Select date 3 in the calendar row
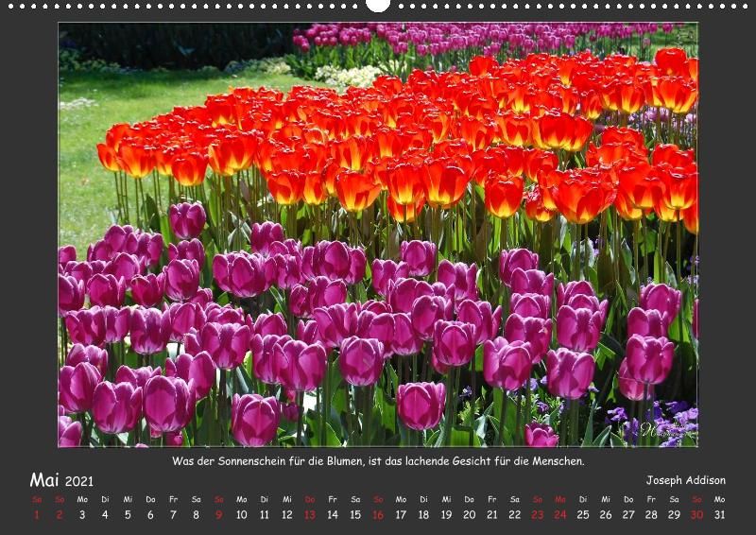 pos(82,515)
